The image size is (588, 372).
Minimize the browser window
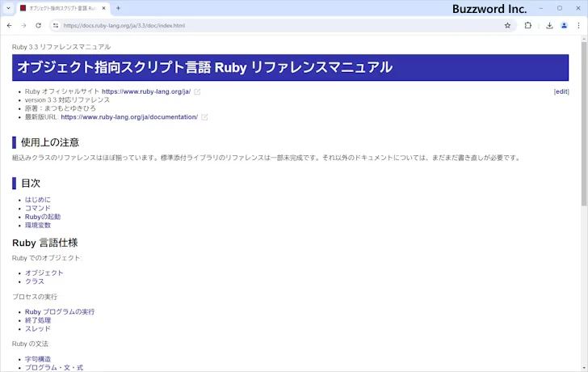click(541, 8)
